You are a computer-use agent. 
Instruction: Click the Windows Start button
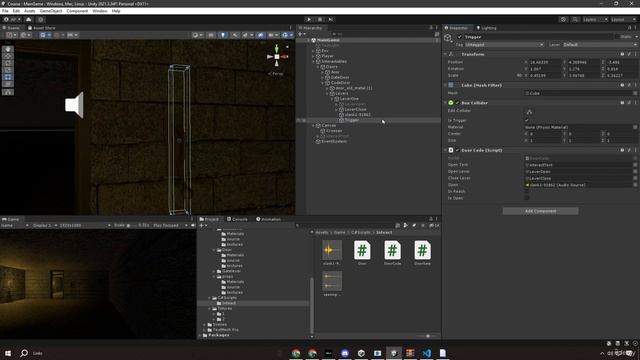[x=8, y=353]
